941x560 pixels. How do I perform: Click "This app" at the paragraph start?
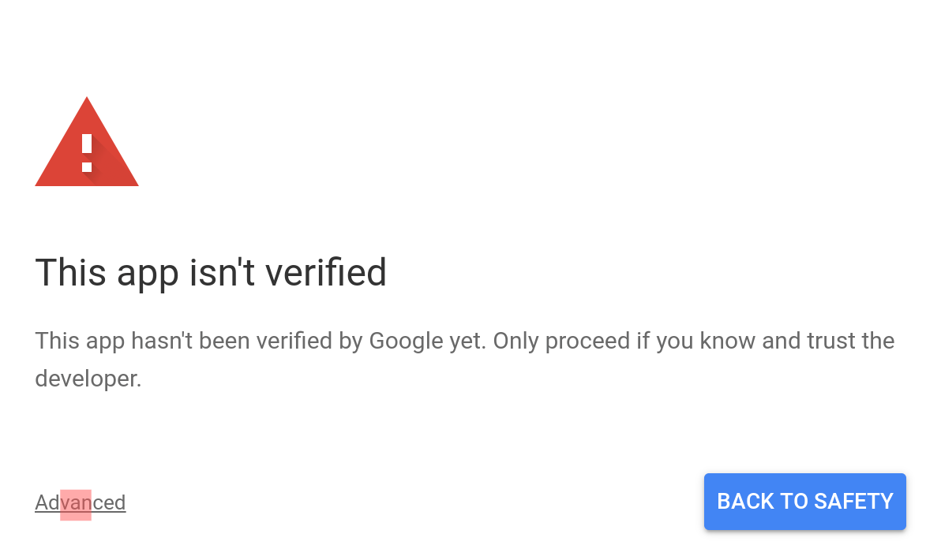click(80, 342)
